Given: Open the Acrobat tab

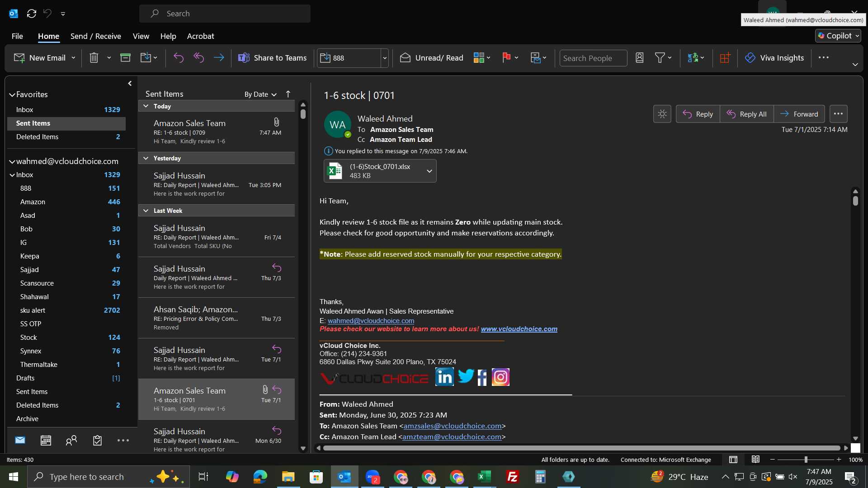Looking at the screenshot, I should pyautogui.click(x=200, y=36).
